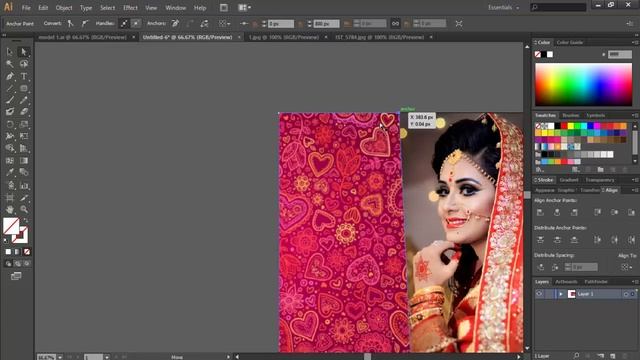Expand Layer 1 disclosure triangle

pyautogui.click(x=561, y=294)
